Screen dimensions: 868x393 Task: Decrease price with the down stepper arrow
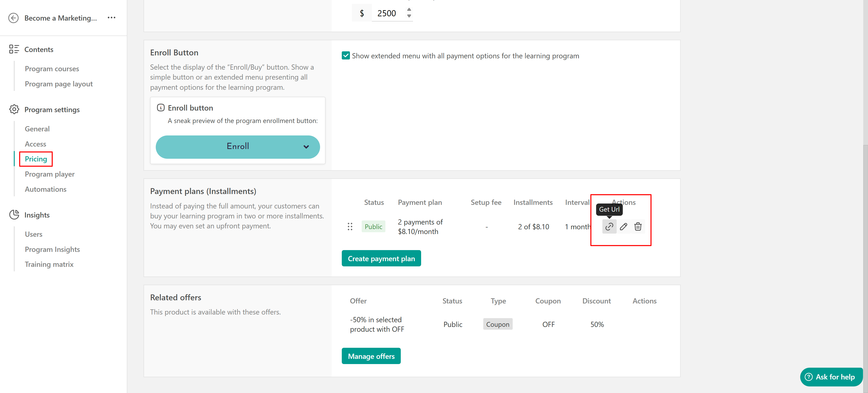[x=409, y=16]
